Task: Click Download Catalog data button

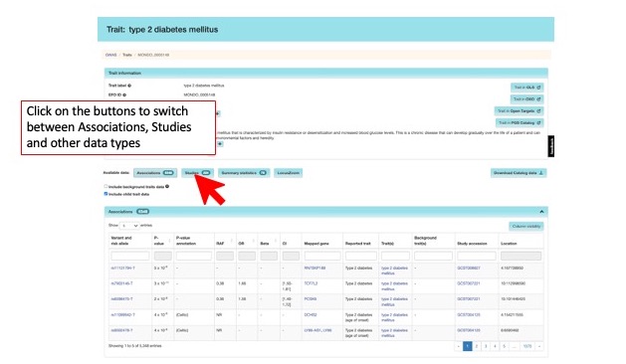Action: [519, 173]
